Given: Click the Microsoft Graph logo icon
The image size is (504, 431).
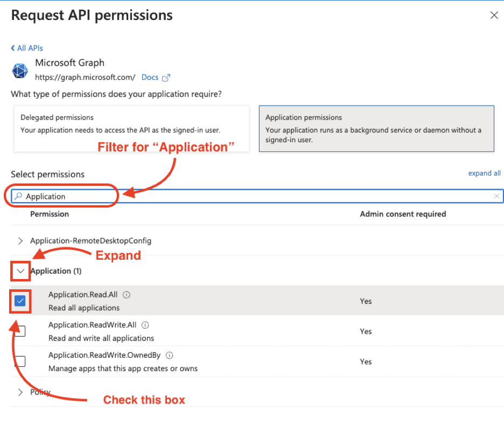Looking at the screenshot, I should [20, 71].
